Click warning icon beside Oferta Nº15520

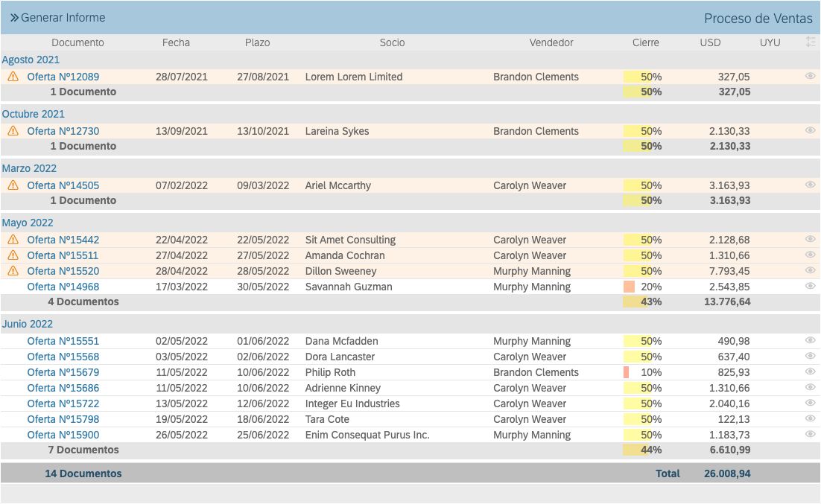pos(13,271)
